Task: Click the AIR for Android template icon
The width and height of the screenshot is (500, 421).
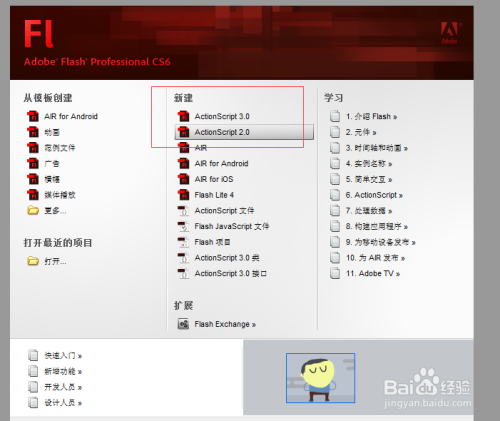Action: click(33, 116)
